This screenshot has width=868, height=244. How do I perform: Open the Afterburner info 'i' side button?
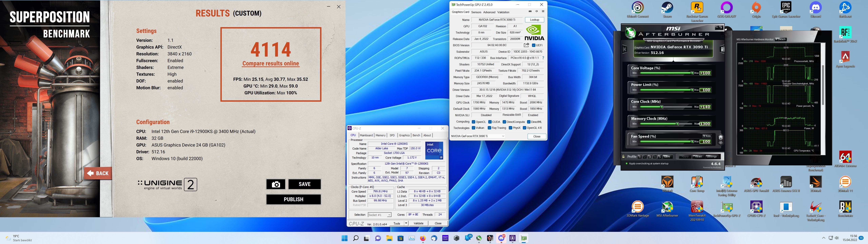point(722,49)
